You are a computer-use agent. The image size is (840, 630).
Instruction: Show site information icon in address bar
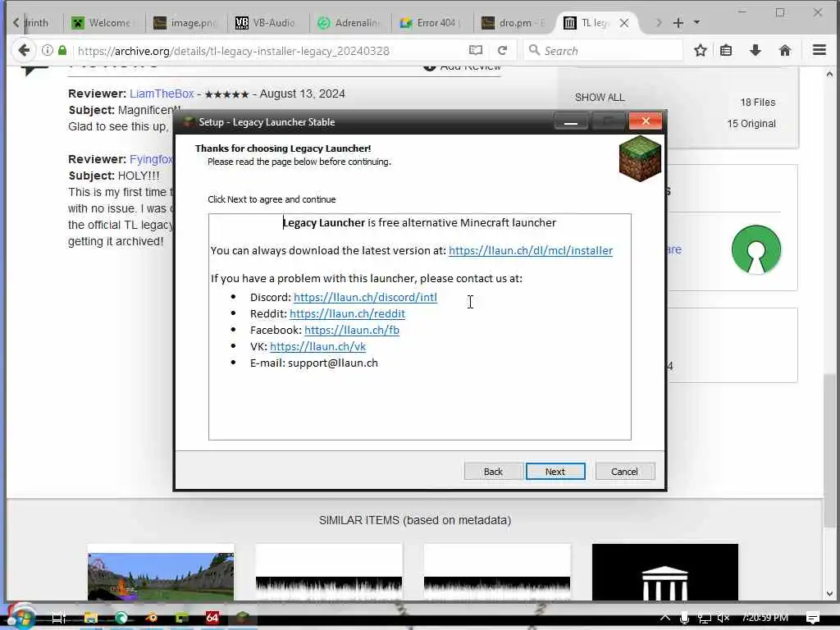tap(47, 50)
